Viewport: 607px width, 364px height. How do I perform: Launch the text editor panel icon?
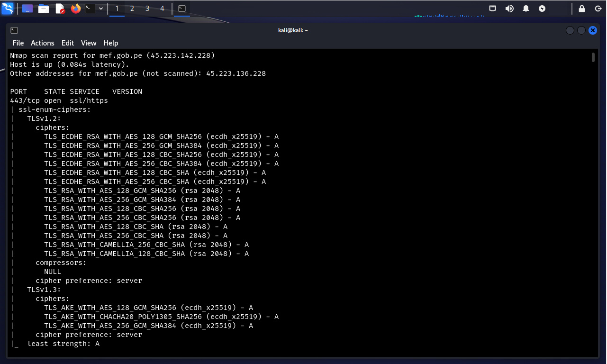tap(60, 9)
